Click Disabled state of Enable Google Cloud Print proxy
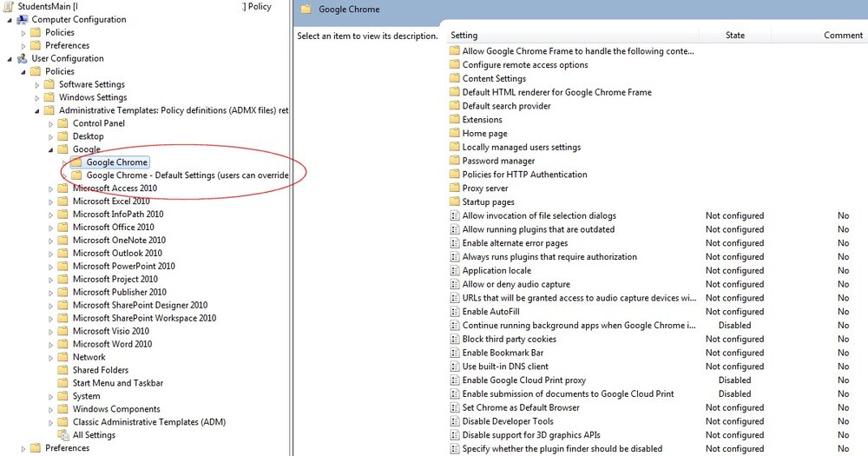The width and height of the screenshot is (868, 456). [x=734, y=380]
